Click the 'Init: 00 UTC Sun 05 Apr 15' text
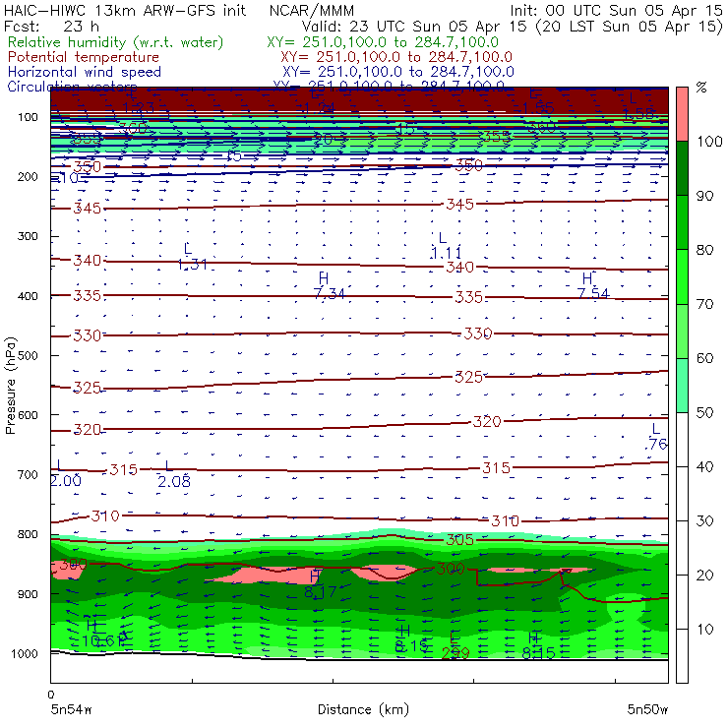728x728 pixels. pyautogui.click(x=617, y=10)
